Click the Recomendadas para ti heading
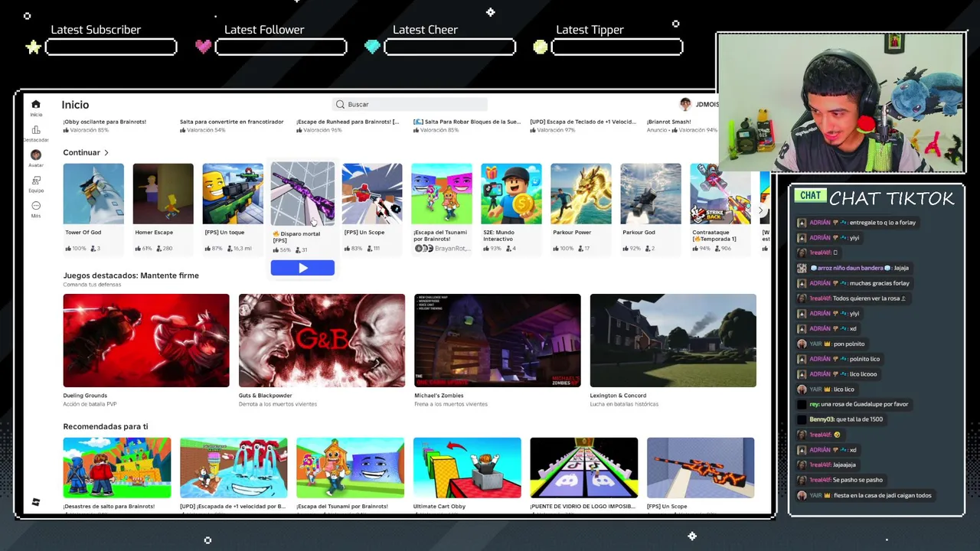Viewport: 980px width, 551px height. pyautogui.click(x=106, y=426)
